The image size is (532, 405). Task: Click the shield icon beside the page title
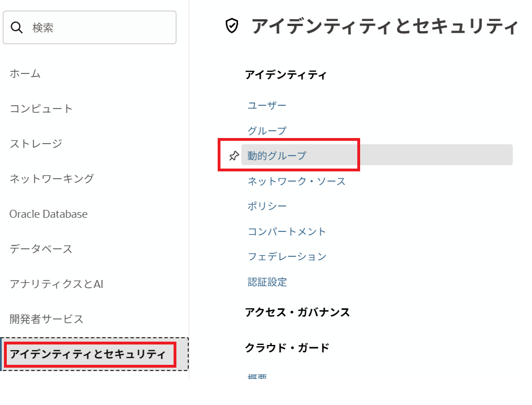(232, 26)
